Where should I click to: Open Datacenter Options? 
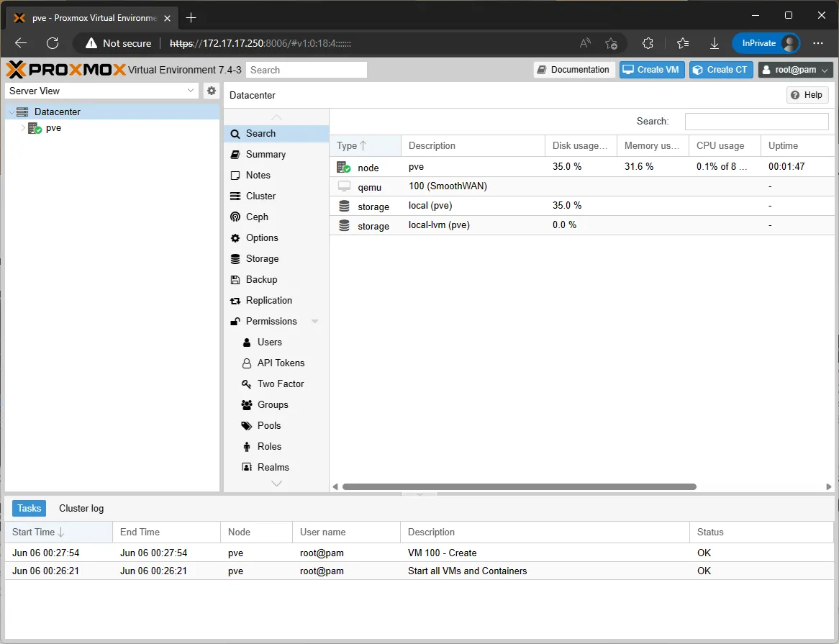[x=276, y=238]
